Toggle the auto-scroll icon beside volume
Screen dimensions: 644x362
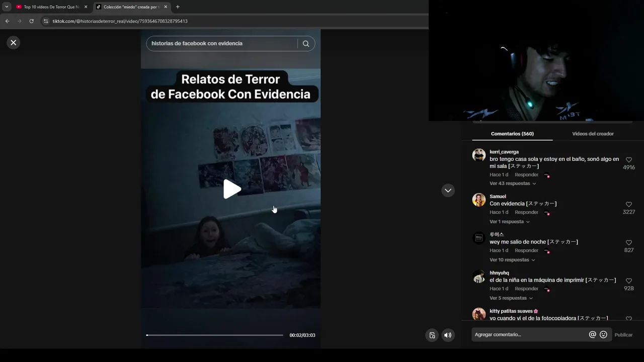[432, 335]
